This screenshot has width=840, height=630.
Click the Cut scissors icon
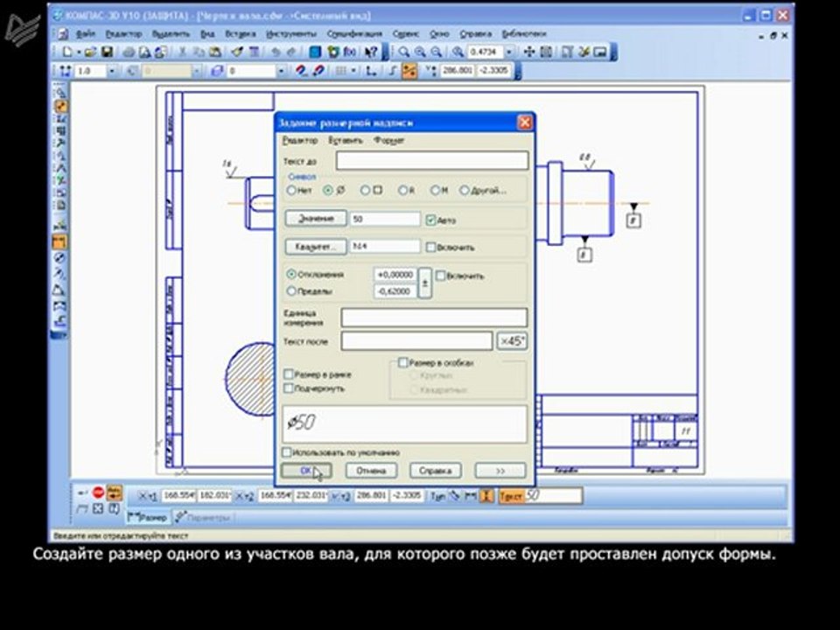click(x=182, y=52)
